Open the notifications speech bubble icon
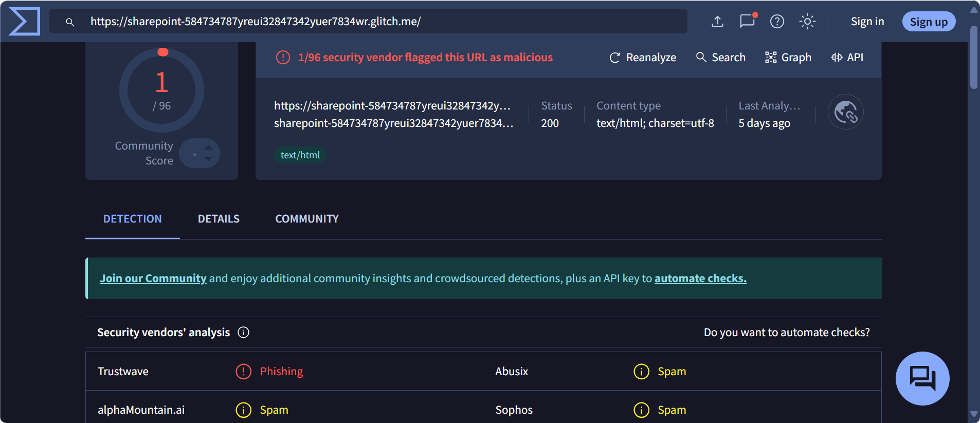980x423 pixels. pyautogui.click(x=748, y=21)
